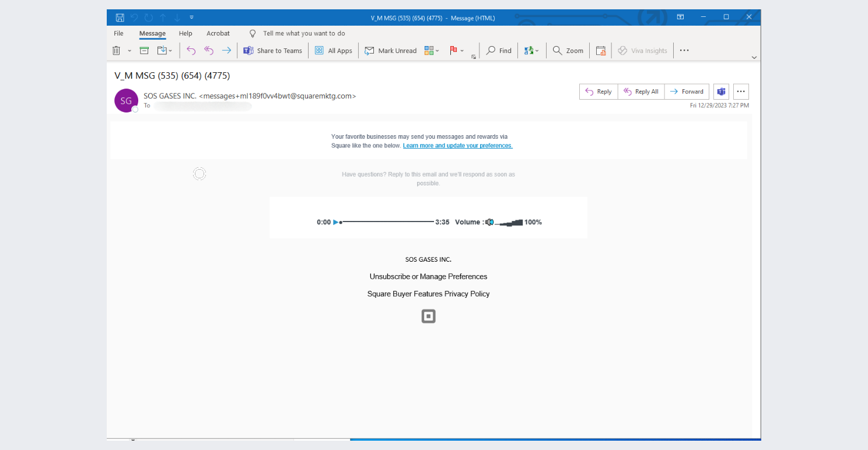Open All Apps from the ribbon

(x=334, y=51)
